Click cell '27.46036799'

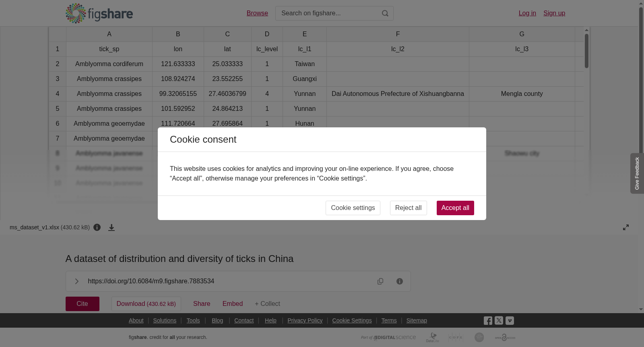227,94
